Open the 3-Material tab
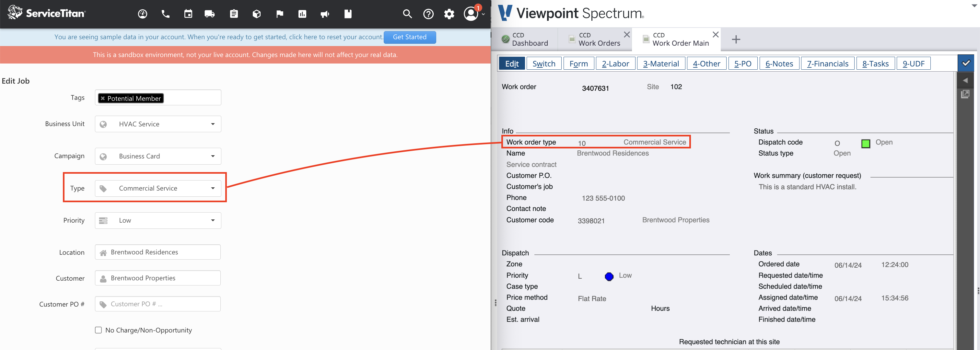This screenshot has width=980, height=350. pos(661,64)
